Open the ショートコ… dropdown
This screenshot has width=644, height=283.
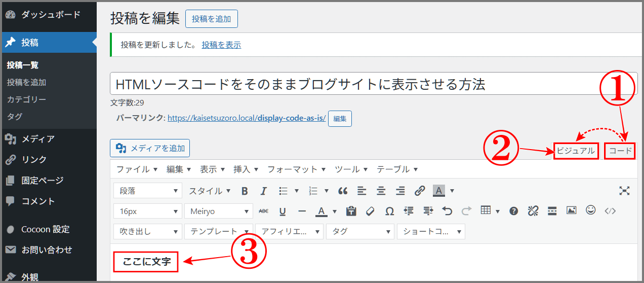pyautogui.click(x=431, y=231)
